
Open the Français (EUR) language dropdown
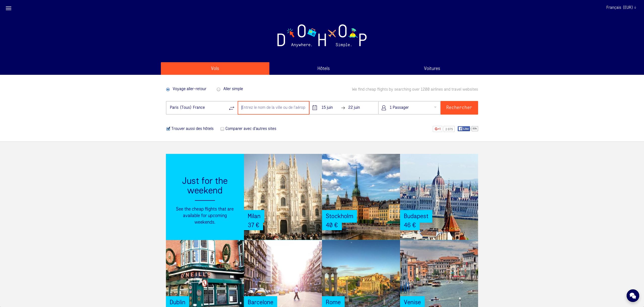(621, 8)
